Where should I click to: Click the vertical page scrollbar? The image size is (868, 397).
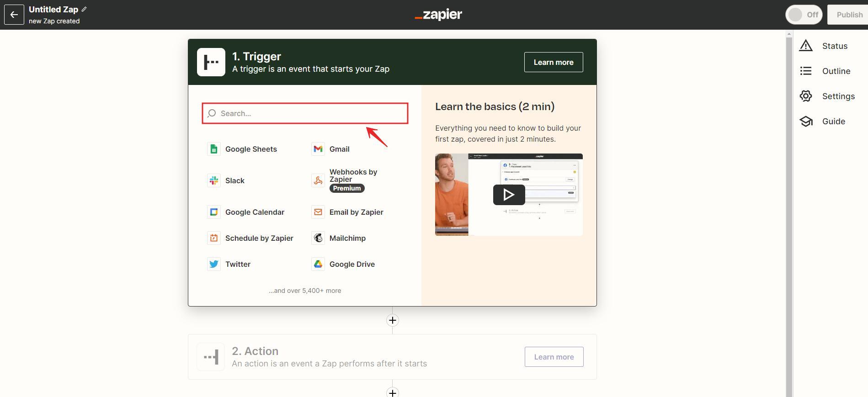pyautogui.click(x=789, y=217)
